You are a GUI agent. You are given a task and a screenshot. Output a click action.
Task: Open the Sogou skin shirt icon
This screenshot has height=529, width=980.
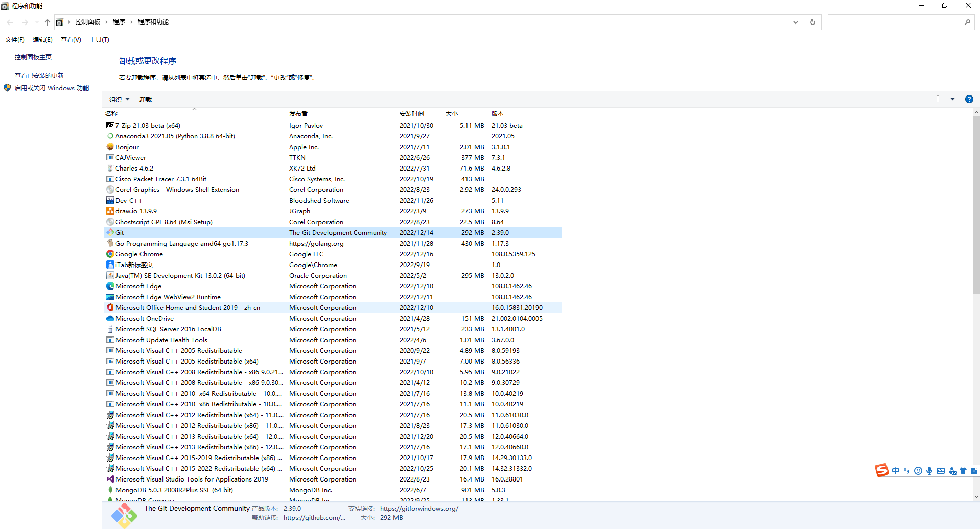[x=963, y=471]
